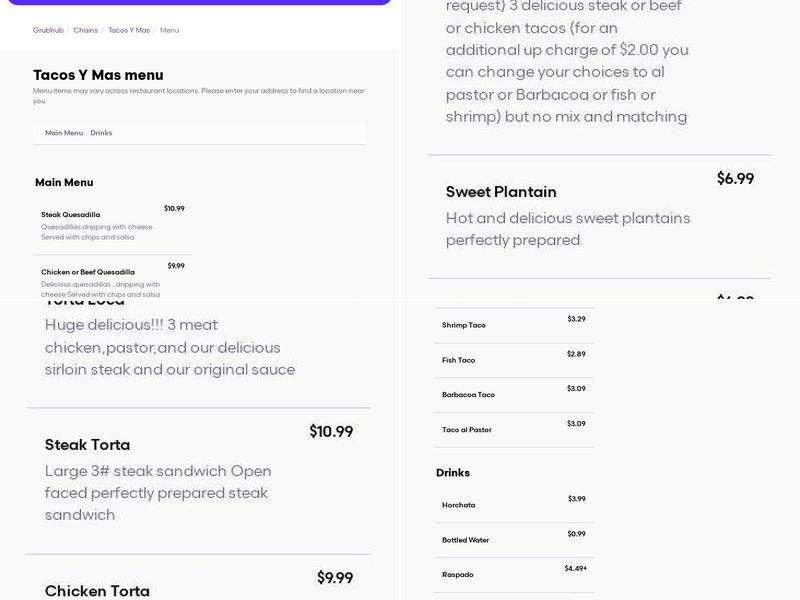This screenshot has width=800, height=600.
Task: Click the Torta Loca "Huge delicious" description
Action: tap(170, 347)
